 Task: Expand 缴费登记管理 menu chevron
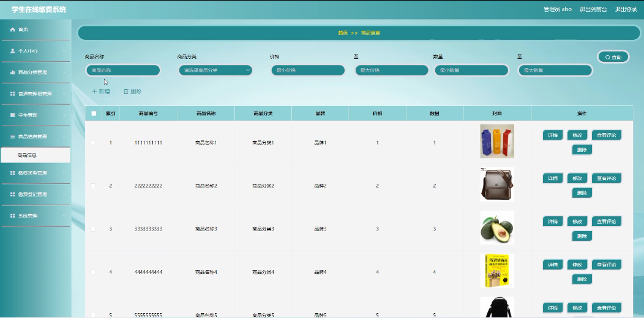[64, 194]
